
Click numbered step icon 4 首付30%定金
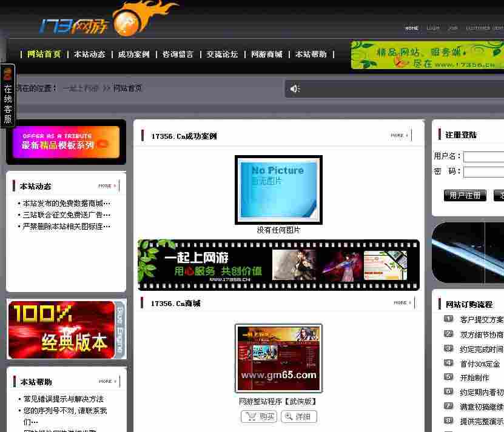[438, 363]
